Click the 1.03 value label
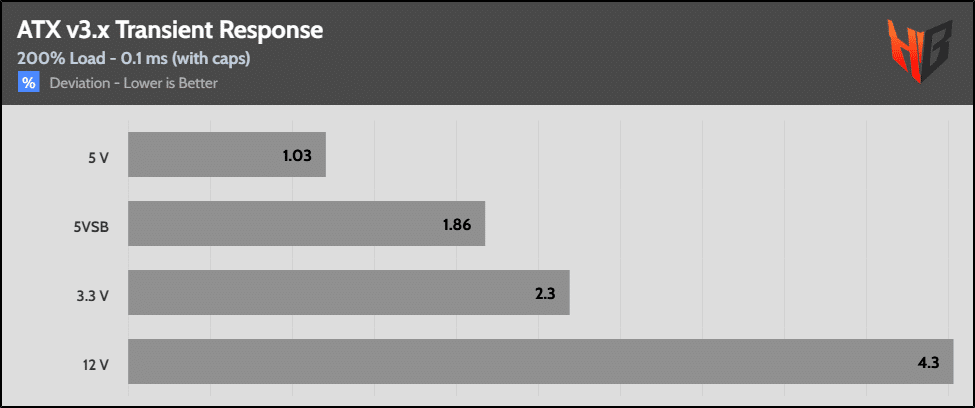 [x=296, y=155]
